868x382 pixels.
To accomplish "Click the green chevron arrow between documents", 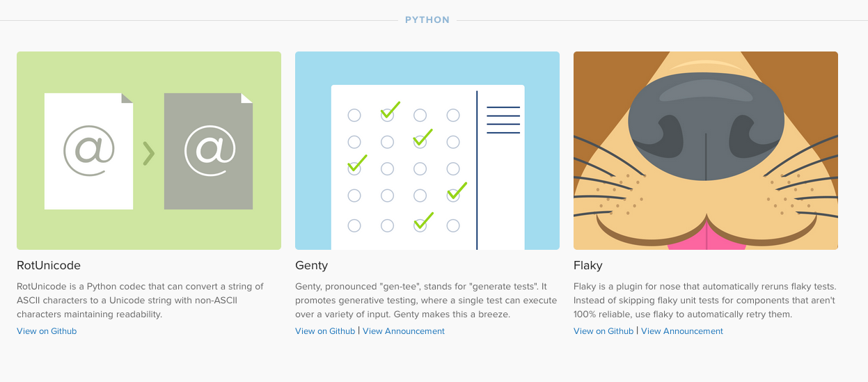I will 148,153.
